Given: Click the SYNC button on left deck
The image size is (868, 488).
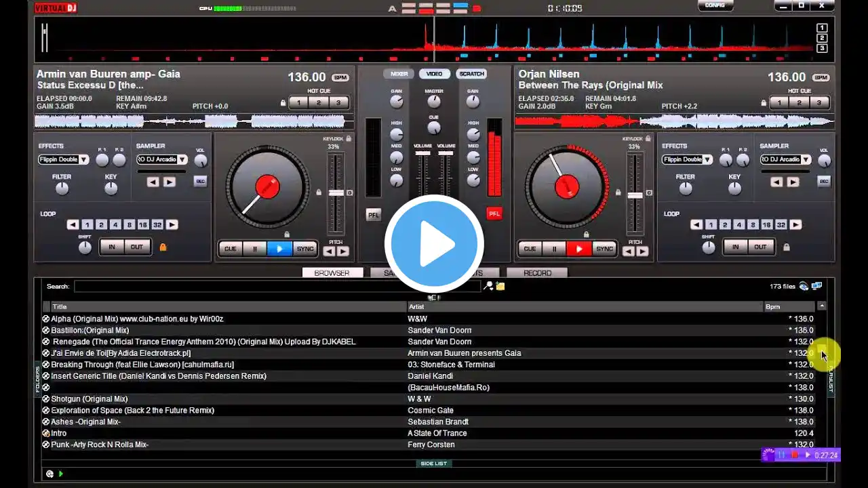Looking at the screenshot, I should pyautogui.click(x=305, y=249).
